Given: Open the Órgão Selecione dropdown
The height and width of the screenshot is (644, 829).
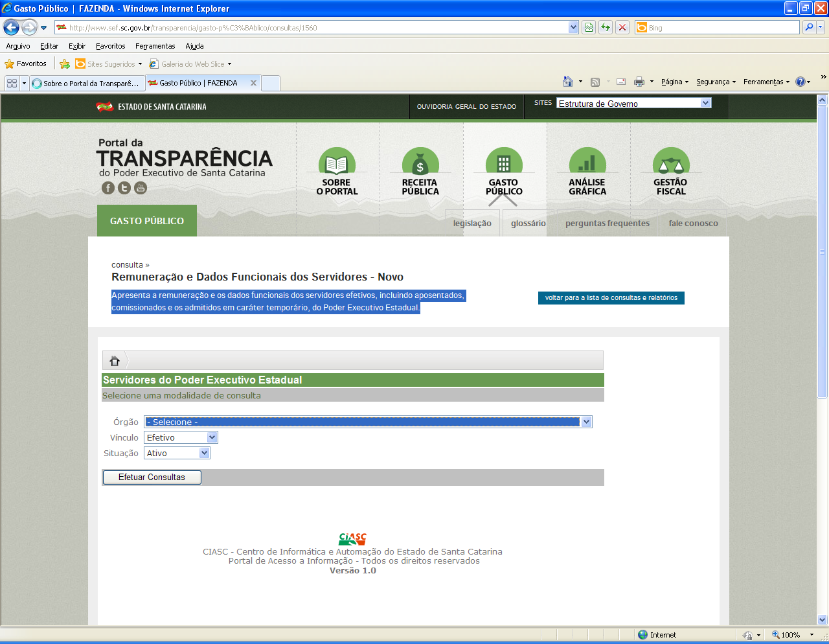Looking at the screenshot, I should [368, 422].
